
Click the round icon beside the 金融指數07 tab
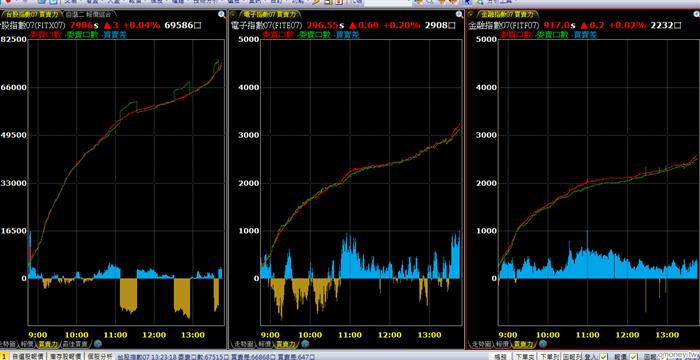coord(470,14)
